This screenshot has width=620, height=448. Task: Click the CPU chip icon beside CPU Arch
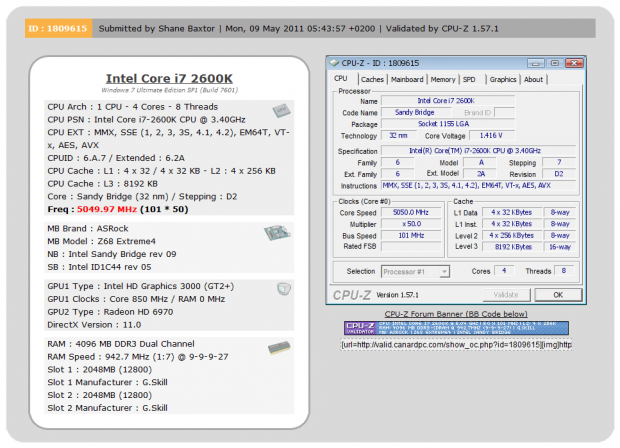(x=281, y=110)
